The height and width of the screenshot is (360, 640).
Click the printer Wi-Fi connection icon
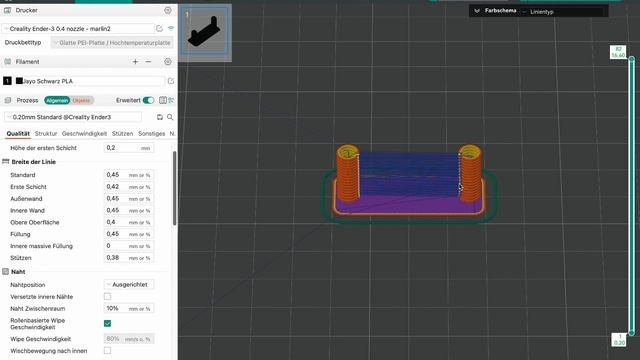171,28
